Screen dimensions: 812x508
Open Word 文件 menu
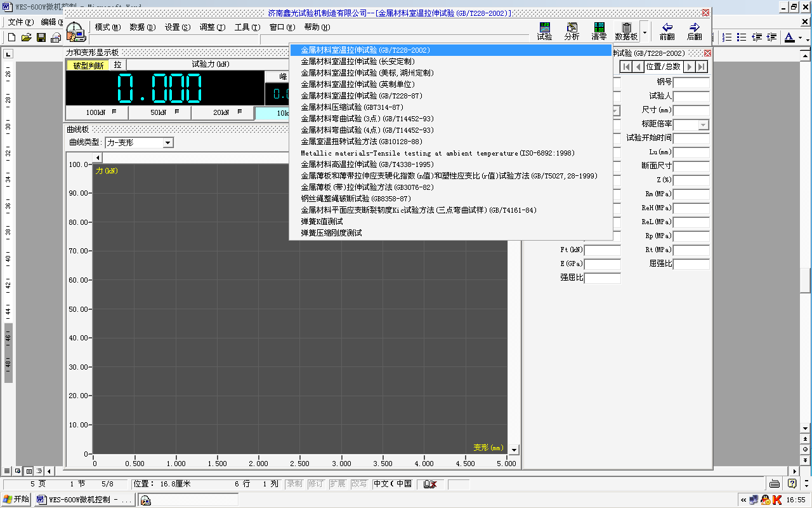click(21, 22)
